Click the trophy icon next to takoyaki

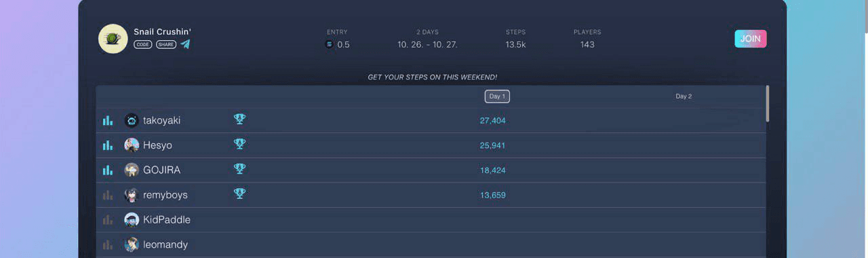click(x=239, y=119)
